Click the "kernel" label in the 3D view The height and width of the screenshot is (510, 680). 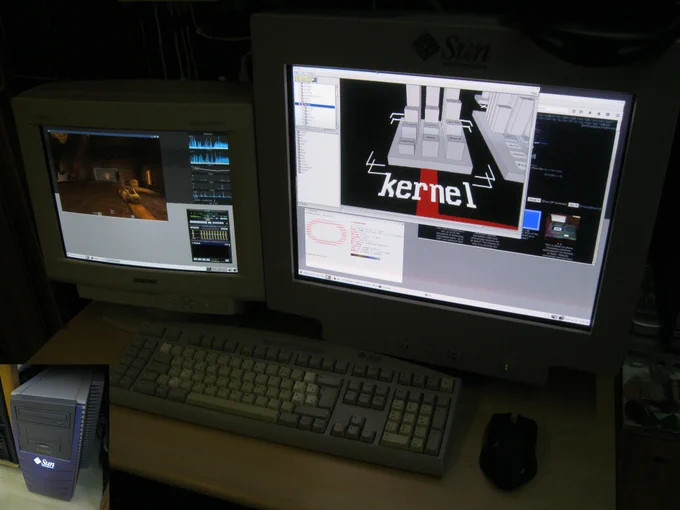428,190
